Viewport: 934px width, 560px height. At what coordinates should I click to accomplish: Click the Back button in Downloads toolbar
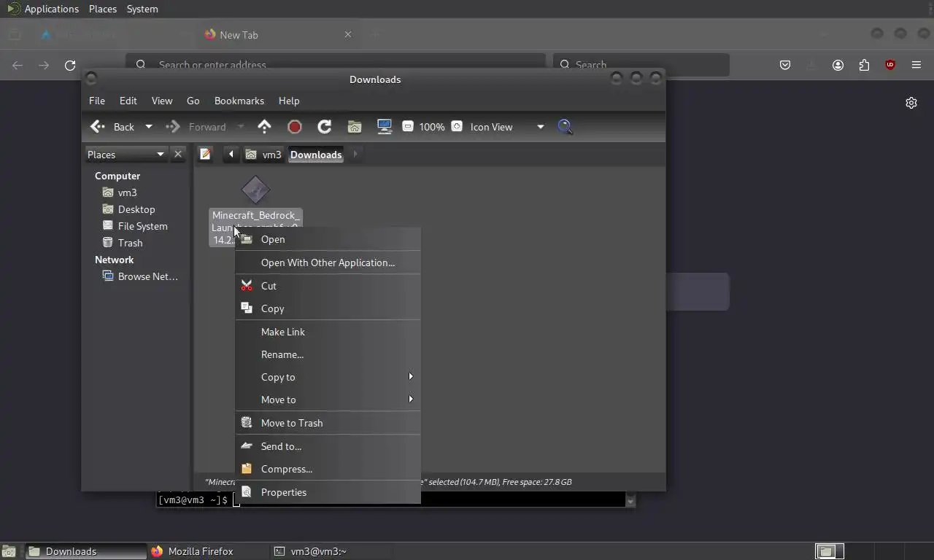coord(114,127)
